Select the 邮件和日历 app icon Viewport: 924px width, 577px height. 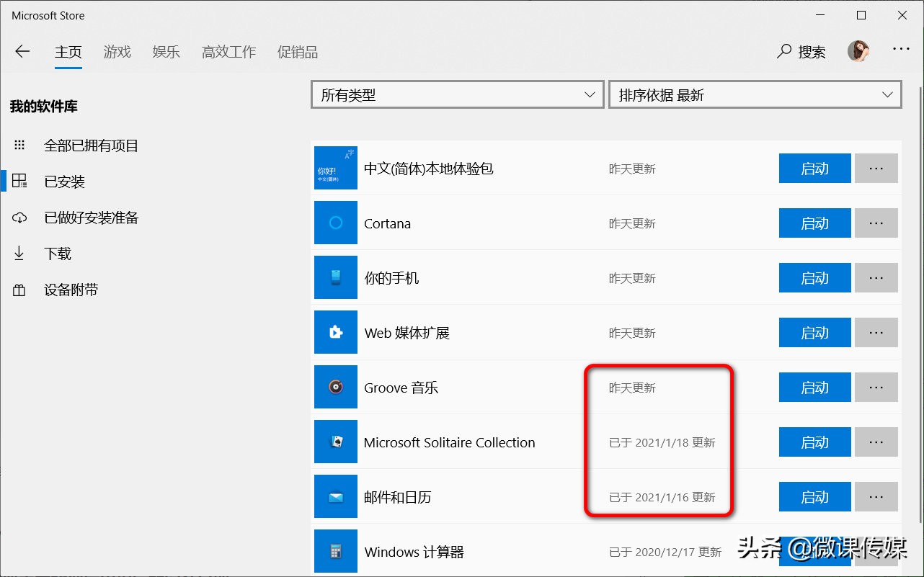pos(335,496)
